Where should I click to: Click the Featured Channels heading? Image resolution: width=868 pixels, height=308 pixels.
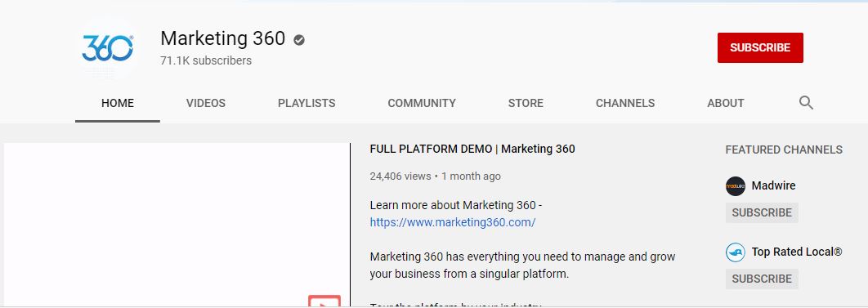pos(784,150)
